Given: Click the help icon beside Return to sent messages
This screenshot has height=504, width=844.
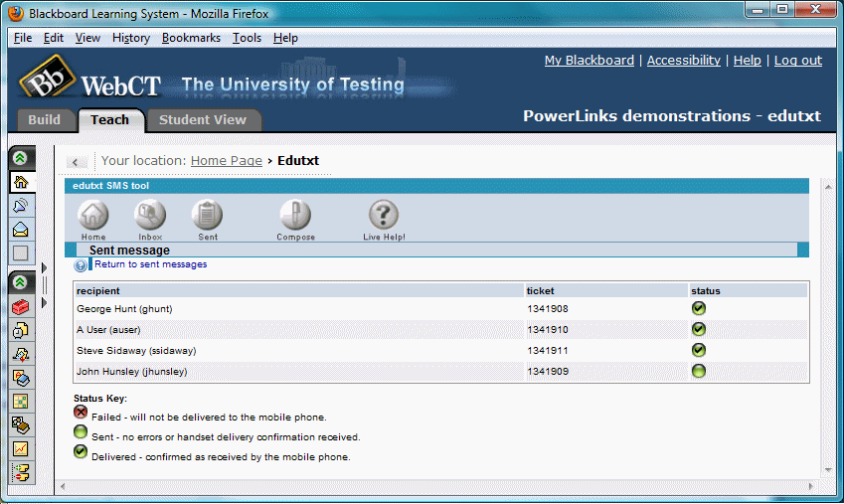Looking at the screenshot, I should (81, 264).
